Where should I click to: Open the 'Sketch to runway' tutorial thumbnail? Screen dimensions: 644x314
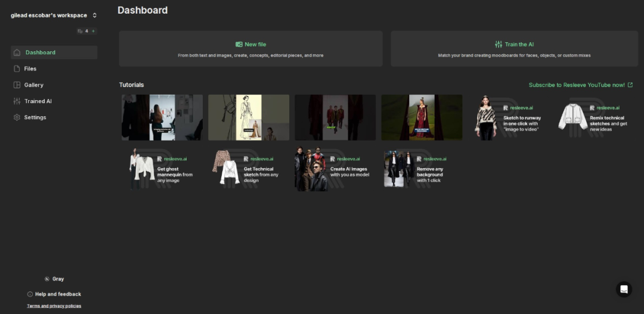click(508, 117)
